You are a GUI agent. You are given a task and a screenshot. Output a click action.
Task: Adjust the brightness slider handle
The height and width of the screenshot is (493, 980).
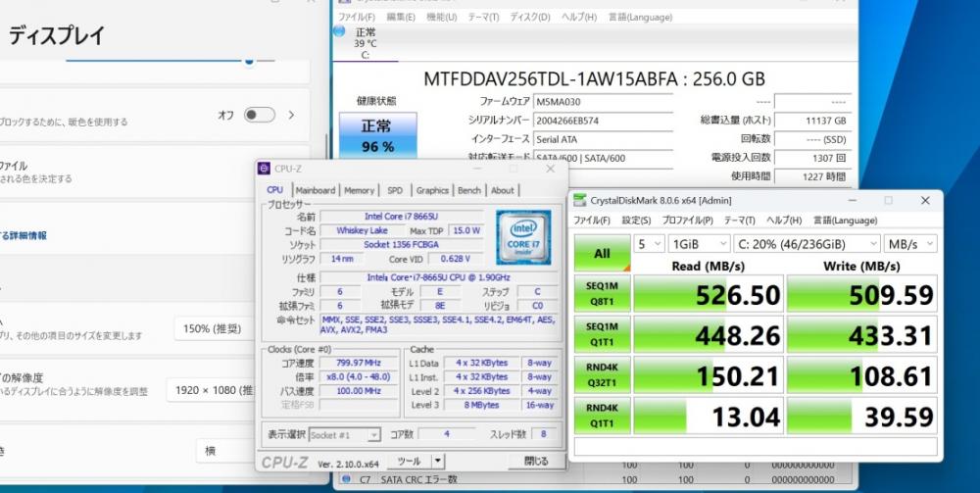249,61
